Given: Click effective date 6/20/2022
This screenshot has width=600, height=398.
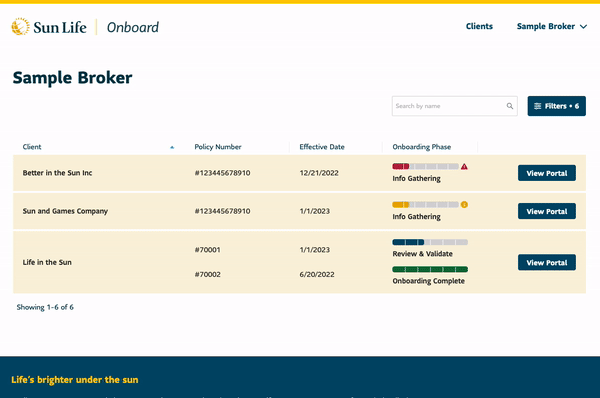Looking at the screenshot, I should (x=317, y=274).
